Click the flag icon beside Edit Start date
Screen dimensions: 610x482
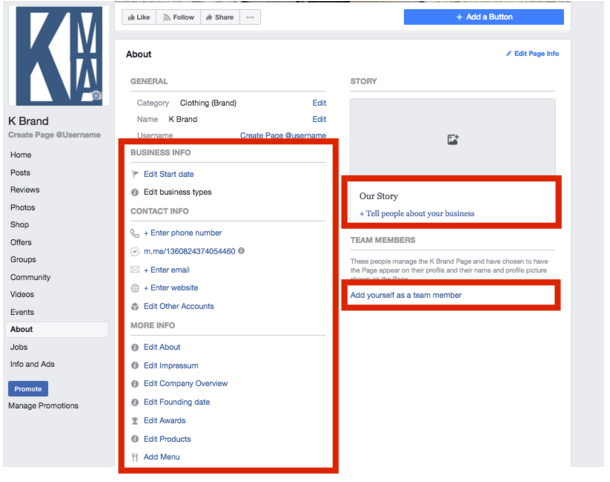click(135, 174)
